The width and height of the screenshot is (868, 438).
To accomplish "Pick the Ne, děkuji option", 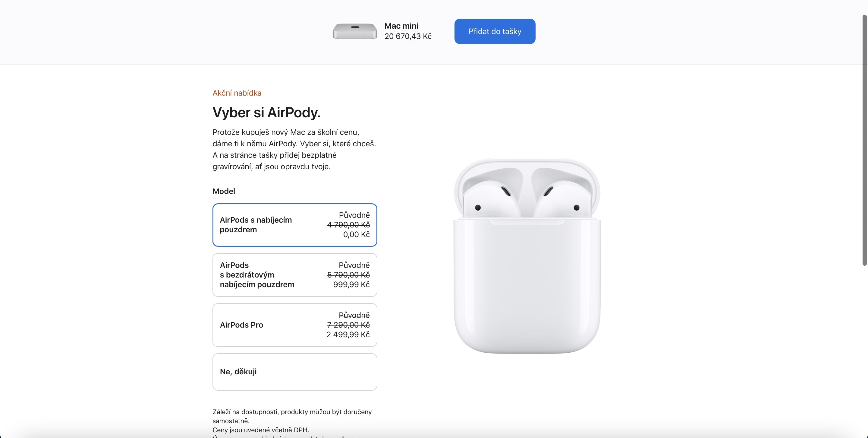I will (294, 372).
